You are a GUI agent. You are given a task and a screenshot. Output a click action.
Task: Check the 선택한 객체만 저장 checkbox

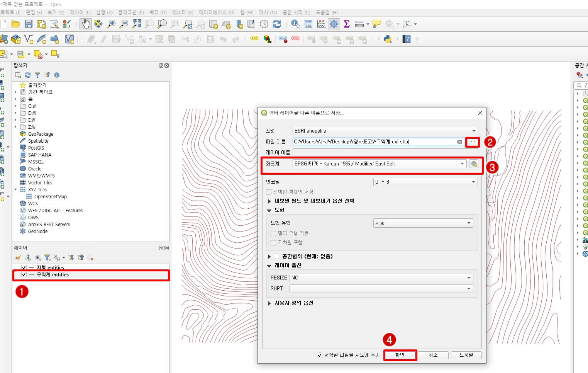(269, 192)
